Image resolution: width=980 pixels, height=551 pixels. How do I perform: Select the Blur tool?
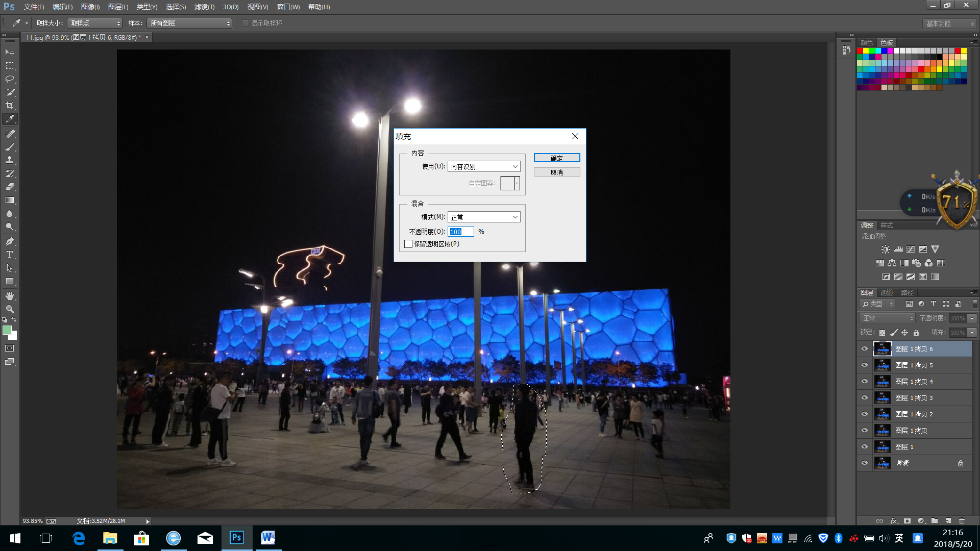click(x=10, y=213)
